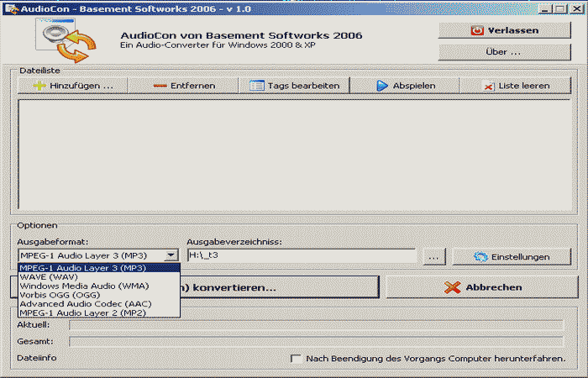
Task: Click the Verlassen power icon
Action: point(476,30)
